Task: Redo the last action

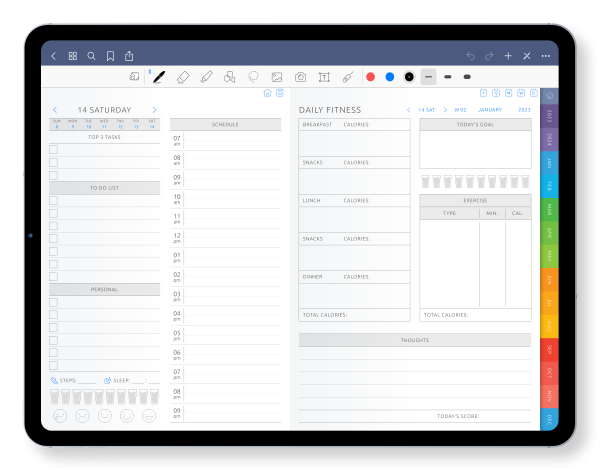Action: (489, 56)
